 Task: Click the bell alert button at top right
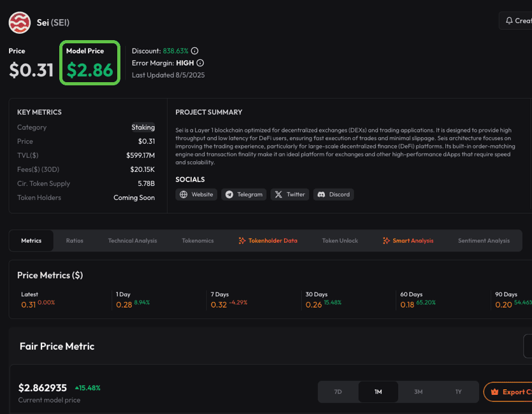[x=516, y=21]
